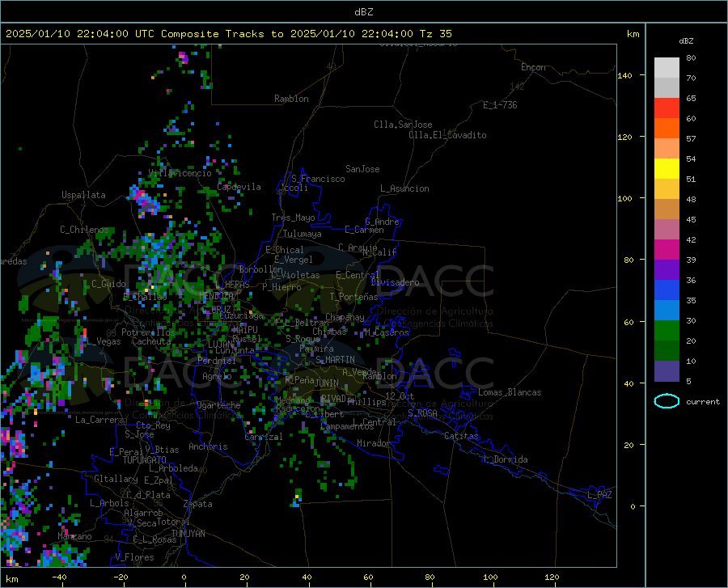This screenshot has height=588, width=728.
Task: Click the Manzano map label
Action: coord(74,536)
